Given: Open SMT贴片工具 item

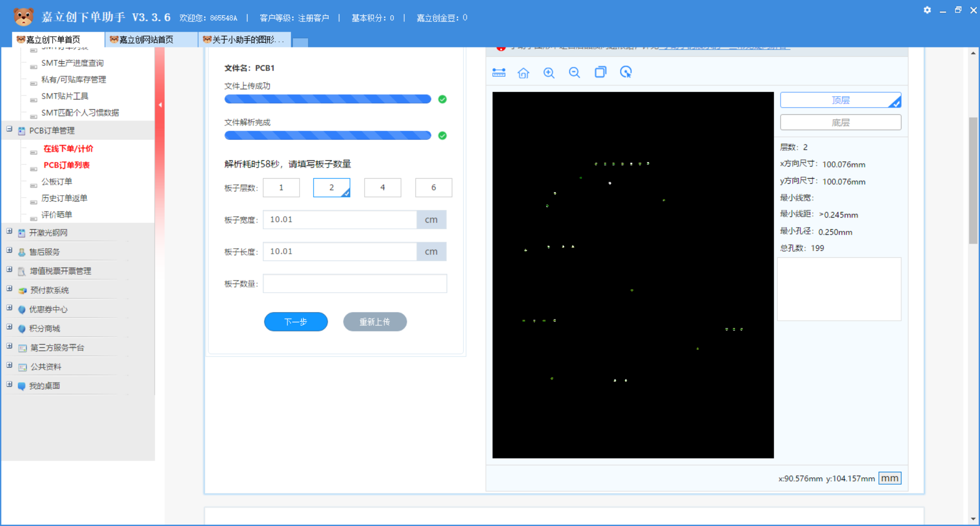Looking at the screenshot, I should tap(65, 96).
